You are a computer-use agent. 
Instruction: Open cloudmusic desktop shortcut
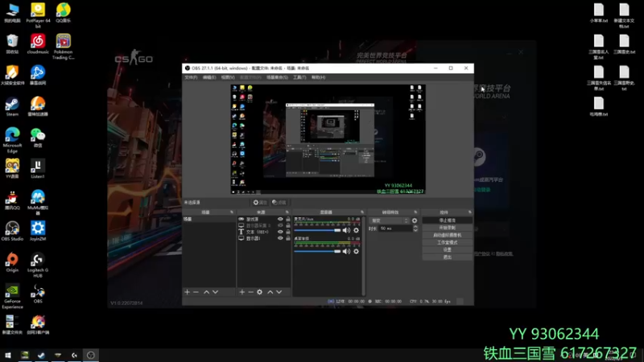38,43
